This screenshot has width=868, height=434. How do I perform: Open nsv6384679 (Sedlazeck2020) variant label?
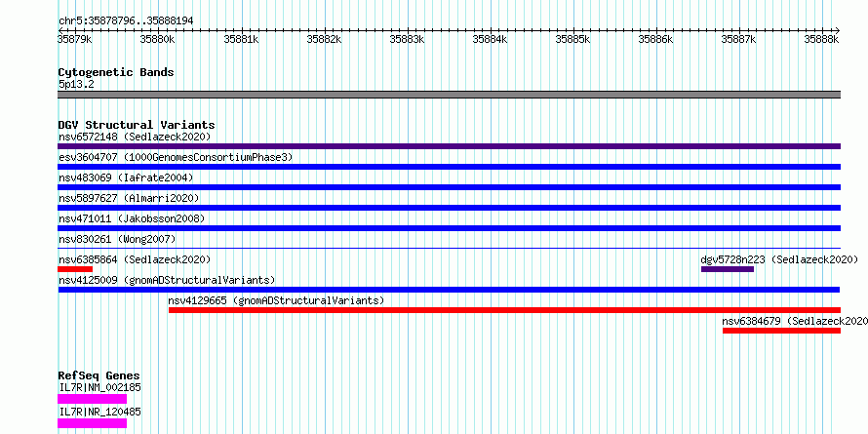[x=795, y=321]
